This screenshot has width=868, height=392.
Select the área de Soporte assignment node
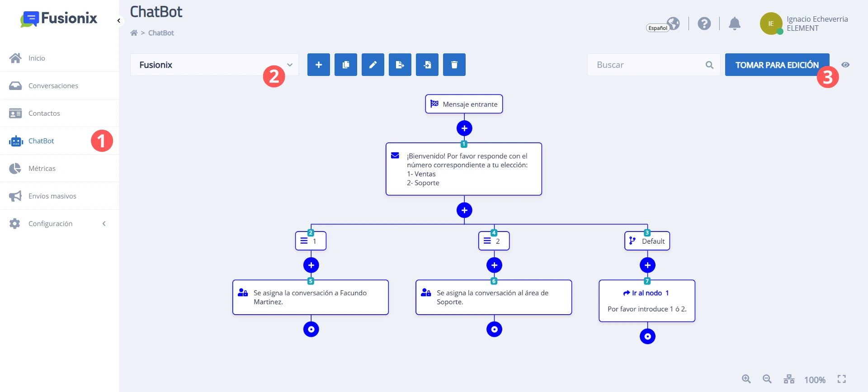pyautogui.click(x=494, y=297)
